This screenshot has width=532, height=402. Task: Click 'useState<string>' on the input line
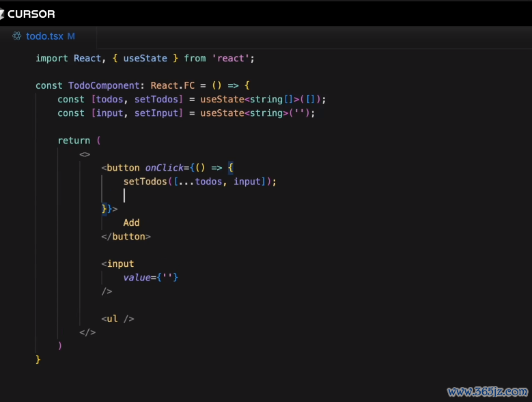point(244,113)
